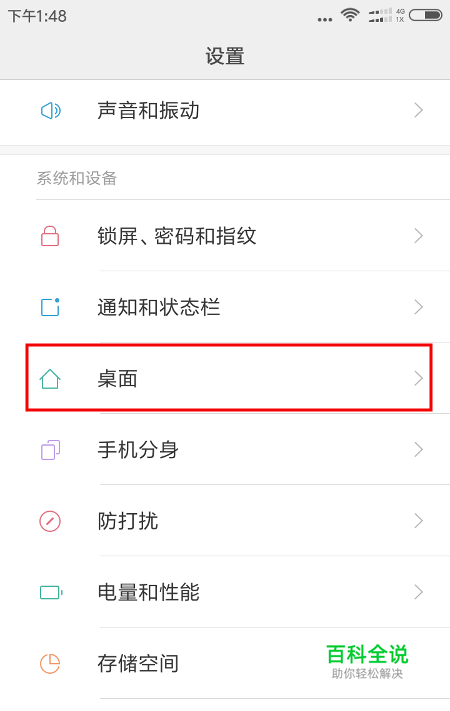Image resolution: width=450 pixels, height=711 pixels.
Task: Tap the speaker icon for sound settings
Action: (x=51, y=110)
